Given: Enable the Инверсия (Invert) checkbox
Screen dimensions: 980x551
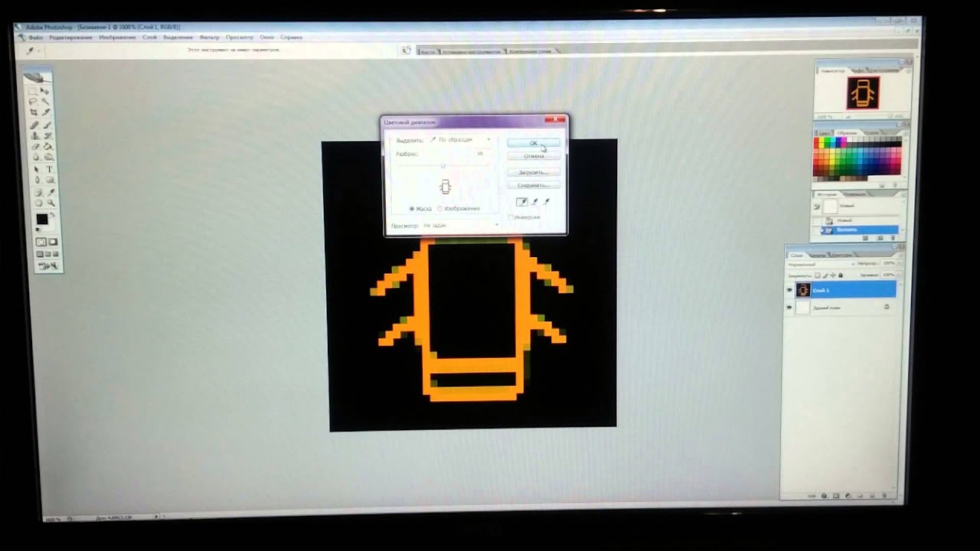Looking at the screenshot, I should 509,217.
